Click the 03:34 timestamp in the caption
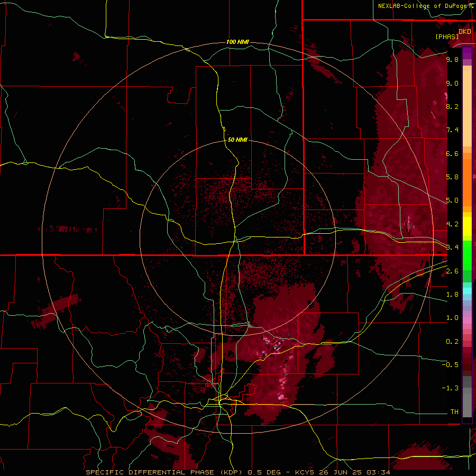476x476 pixels. [x=378, y=472]
